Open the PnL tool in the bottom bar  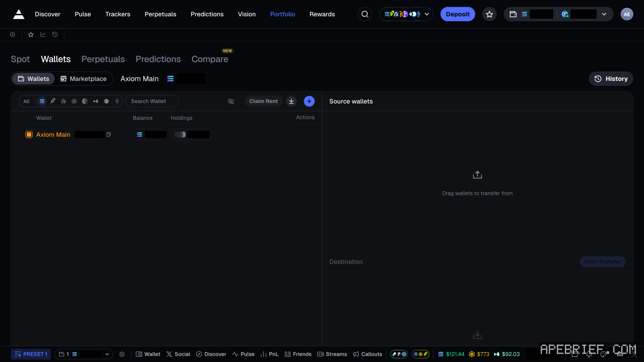coord(269,354)
